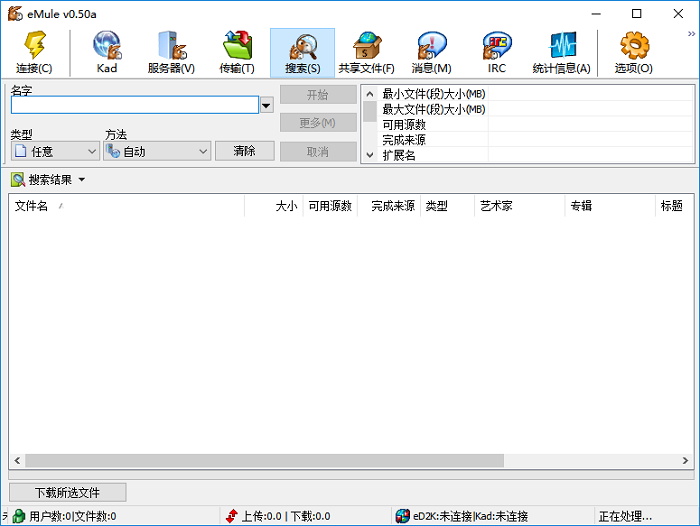The image size is (700, 526).
Task: Sort results by 标题 column
Action: pos(675,206)
